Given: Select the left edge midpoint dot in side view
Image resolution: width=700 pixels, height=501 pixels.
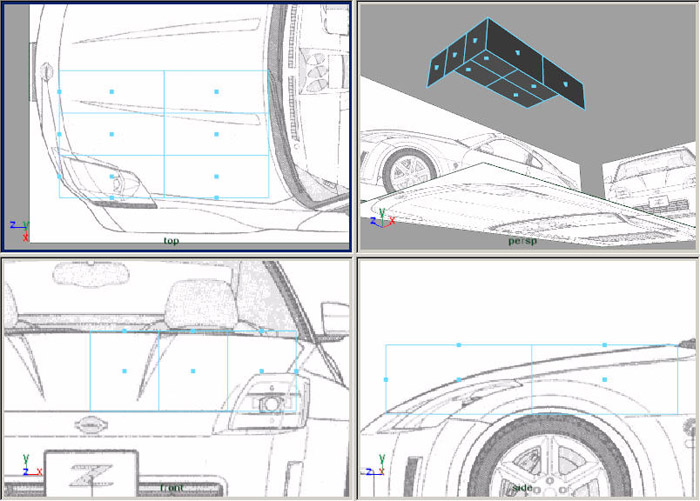Looking at the screenshot, I should tap(386, 380).
